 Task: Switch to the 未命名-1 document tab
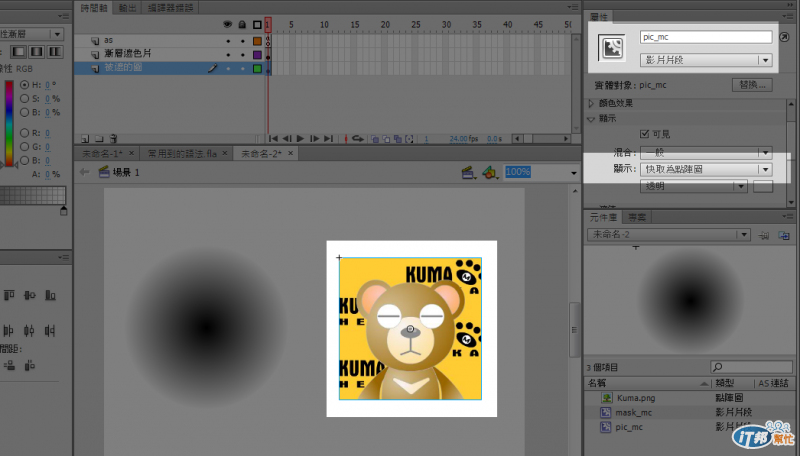point(102,154)
